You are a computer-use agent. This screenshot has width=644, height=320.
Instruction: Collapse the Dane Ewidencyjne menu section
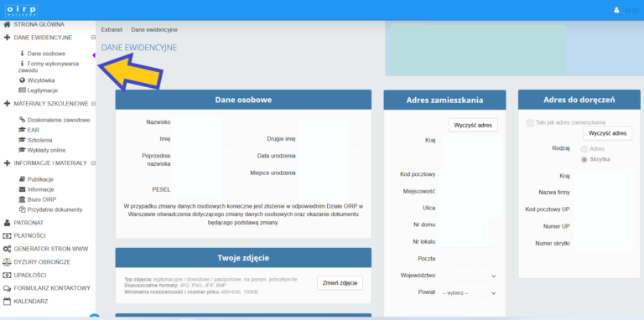click(x=93, y=38)
